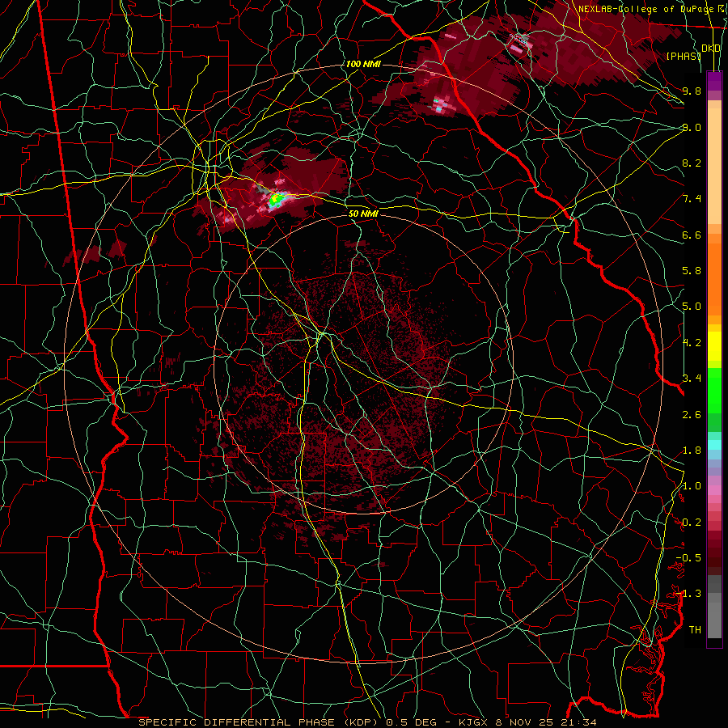Click the 3.4 value on the legend

692,379
